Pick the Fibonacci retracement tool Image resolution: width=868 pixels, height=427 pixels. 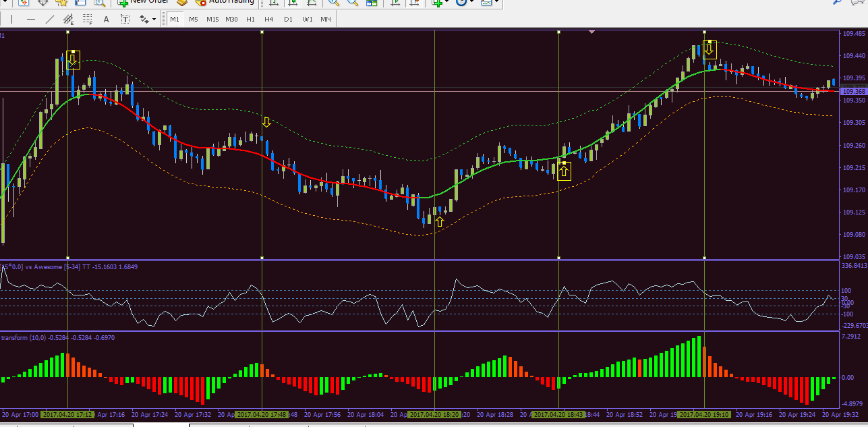pos(87,19)
